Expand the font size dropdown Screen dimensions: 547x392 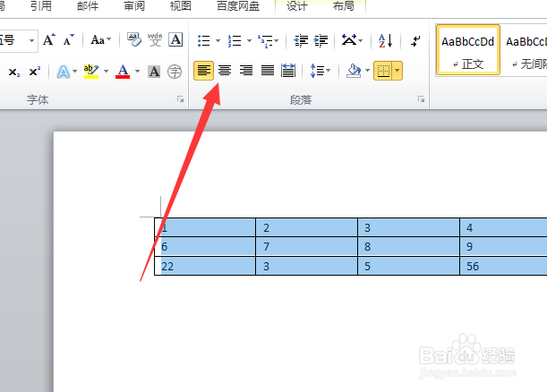coord(31,40)
